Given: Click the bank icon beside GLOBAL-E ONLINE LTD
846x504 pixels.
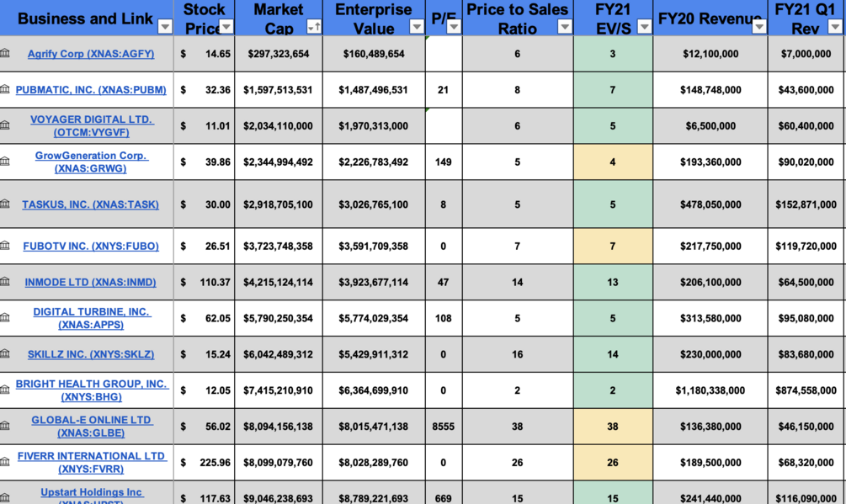Looking at the screenshot, I should pyautogui.click(x=5, y=426).
